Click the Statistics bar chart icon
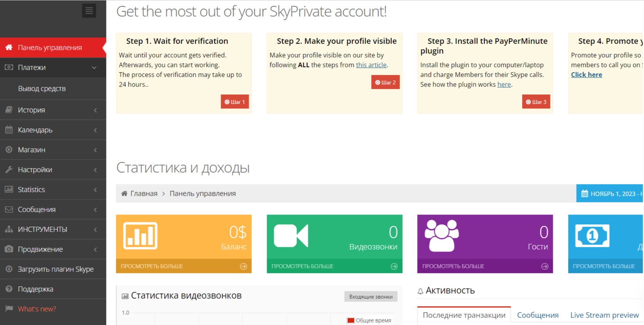Screen dimensions: 644x325 tap(9, 189)
